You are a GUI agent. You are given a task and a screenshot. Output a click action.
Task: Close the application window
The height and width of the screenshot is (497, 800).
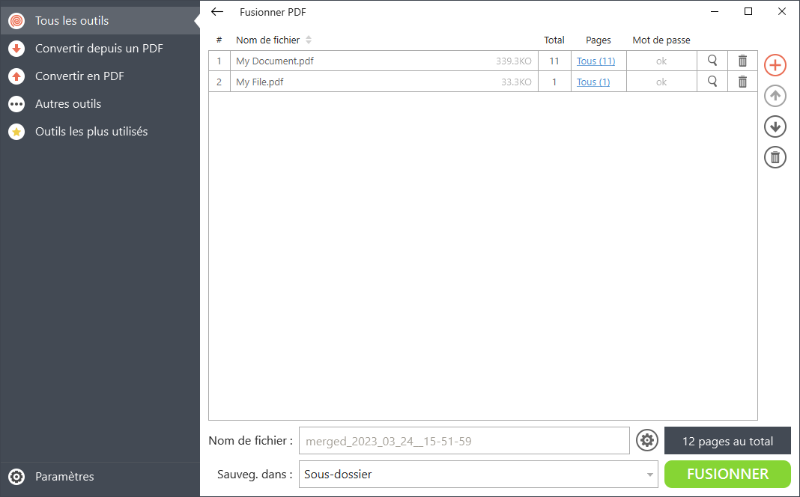(782, 11)
